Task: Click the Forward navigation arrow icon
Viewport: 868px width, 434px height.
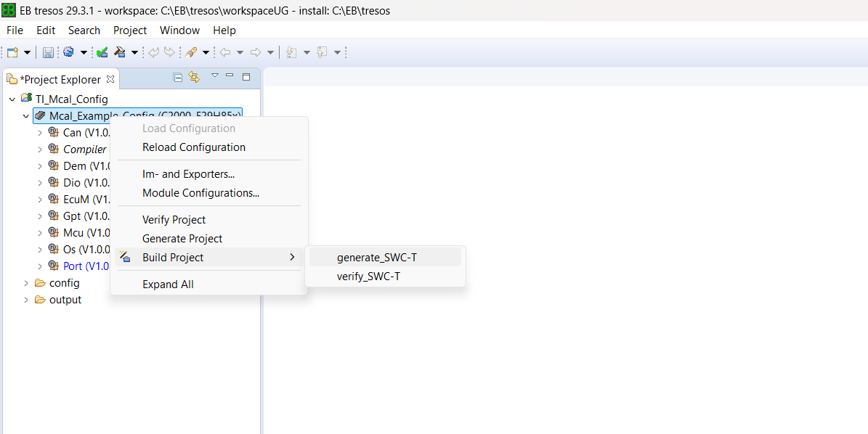Action: 256,52
